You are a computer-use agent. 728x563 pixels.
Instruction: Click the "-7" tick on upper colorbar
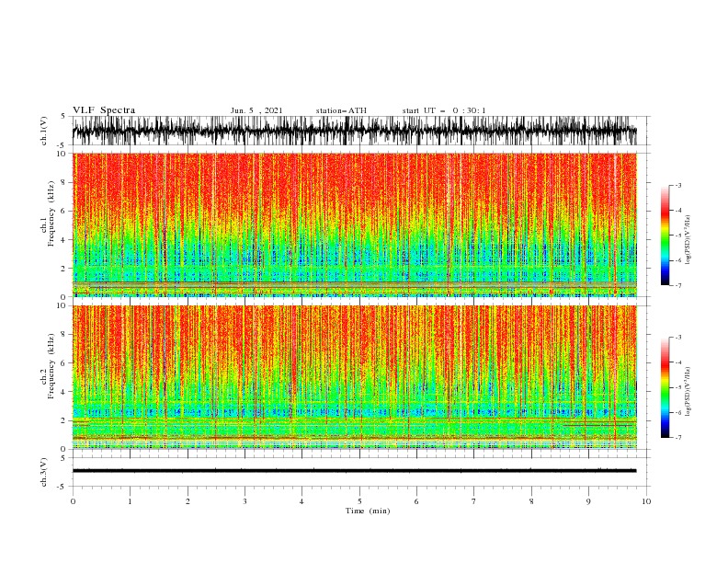pos(677,285)
